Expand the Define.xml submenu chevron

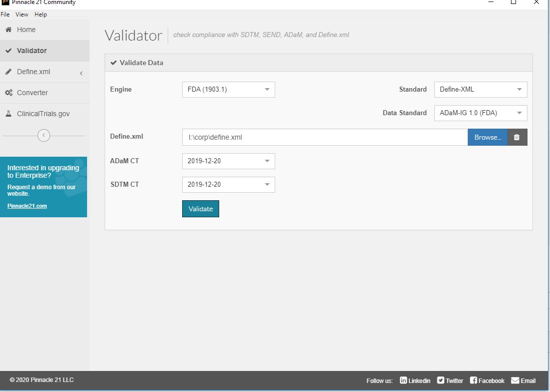pyautogui.click(x=81, y=73)
